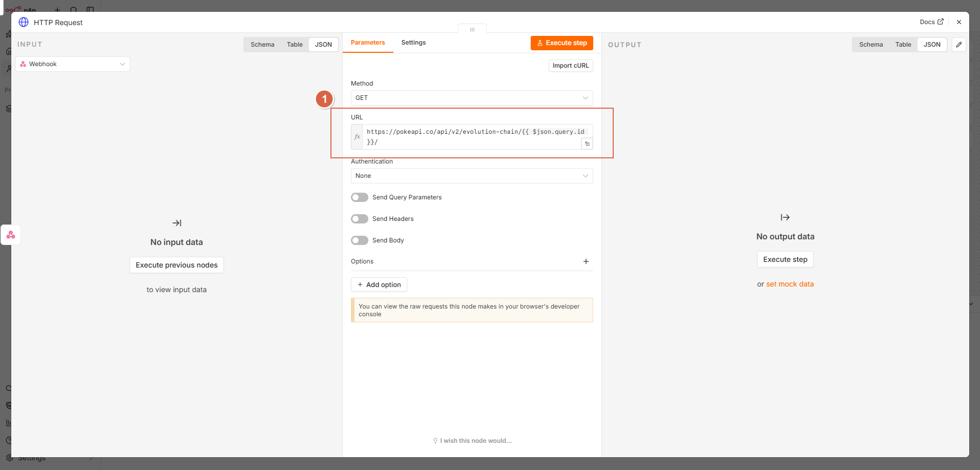Viewport: 980px width, 470px height.
Task: Expand the Method dropdown showing GET
Action: coord(472,98)
